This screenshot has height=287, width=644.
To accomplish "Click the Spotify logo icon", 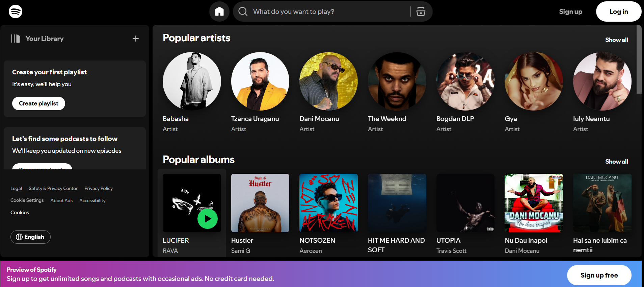I will (16, 11).
